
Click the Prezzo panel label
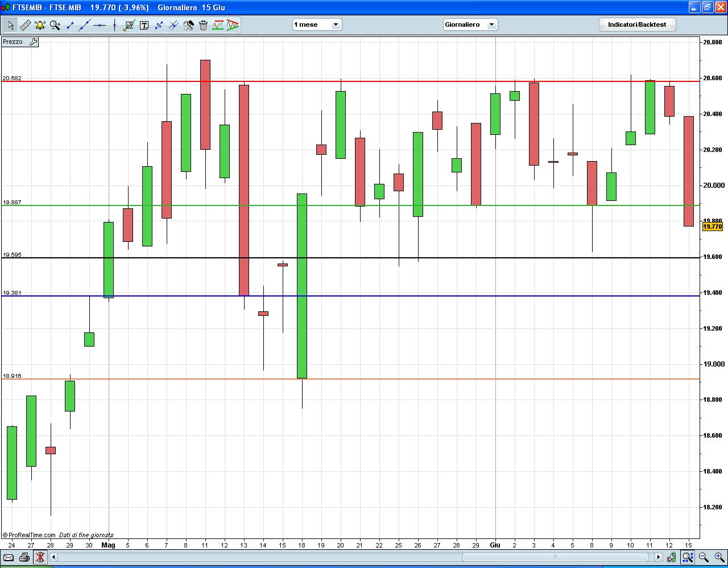coord(13,42)
